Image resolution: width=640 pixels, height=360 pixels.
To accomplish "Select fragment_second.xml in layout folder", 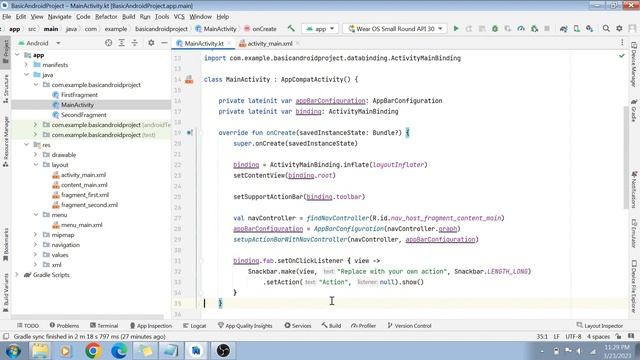I will point(89,205).
